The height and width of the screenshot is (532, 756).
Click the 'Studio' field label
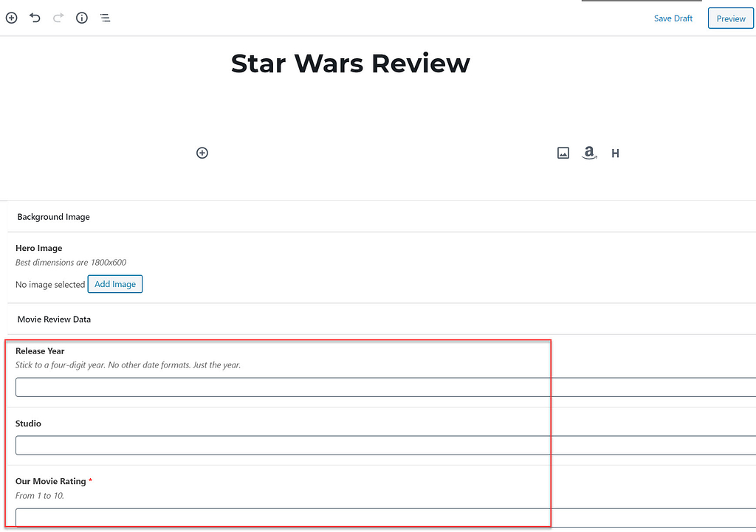tap(28, 424)
